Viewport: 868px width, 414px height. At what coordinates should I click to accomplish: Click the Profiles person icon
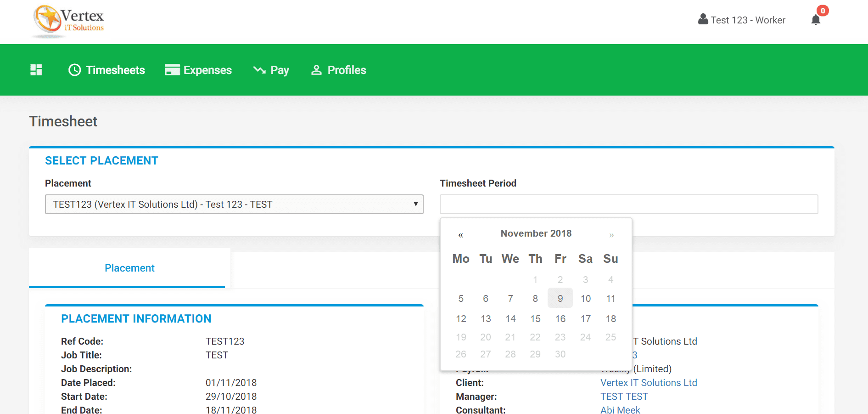tap(316, 70)
